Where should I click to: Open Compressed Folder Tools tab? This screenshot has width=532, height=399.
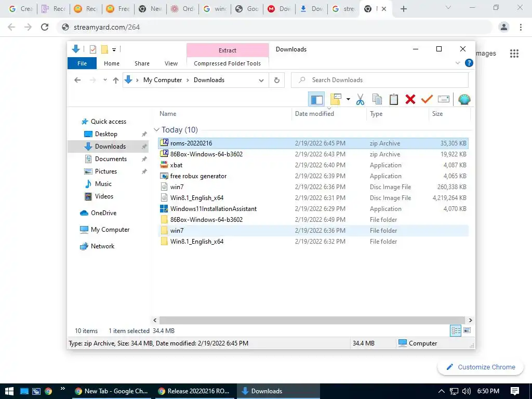click(x=228, y=63)
